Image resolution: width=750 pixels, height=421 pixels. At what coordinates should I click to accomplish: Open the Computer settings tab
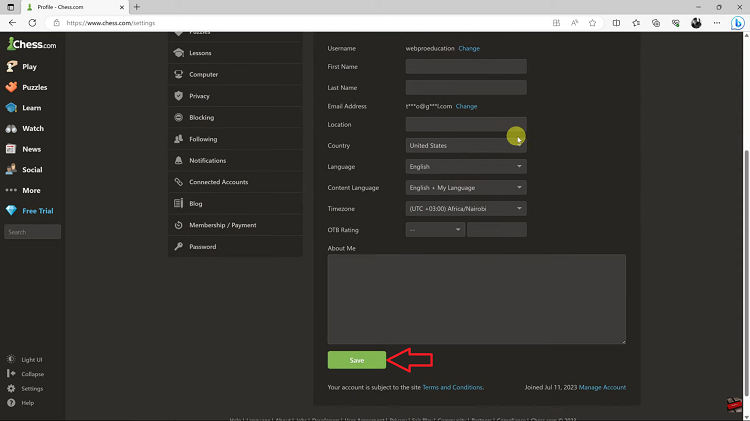coord(235,74)
